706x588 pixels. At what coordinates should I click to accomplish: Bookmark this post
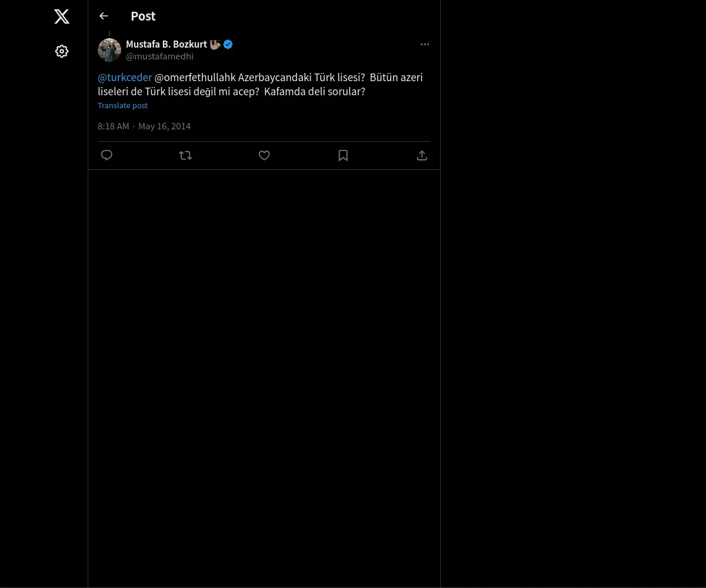(343, 155)
